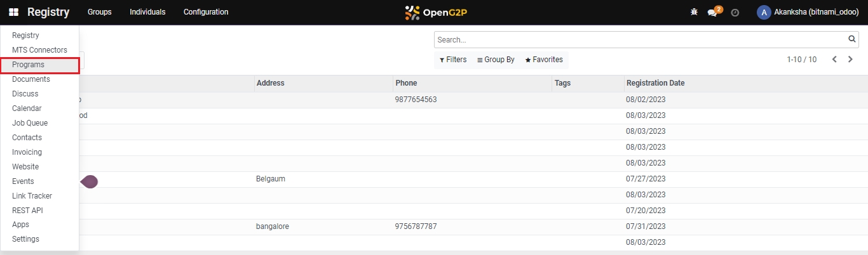Click the apps grid menu icon

(14, 12)
